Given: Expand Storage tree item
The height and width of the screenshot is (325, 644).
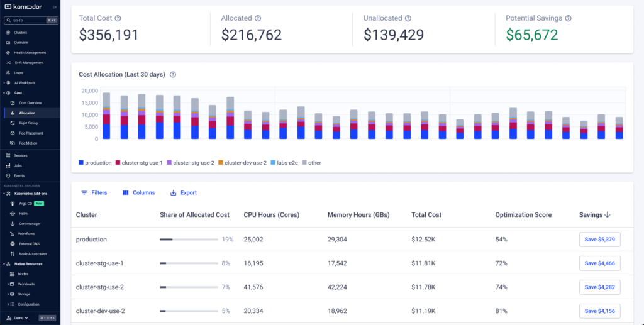Looking at the screenshot, I should [8, 294].
